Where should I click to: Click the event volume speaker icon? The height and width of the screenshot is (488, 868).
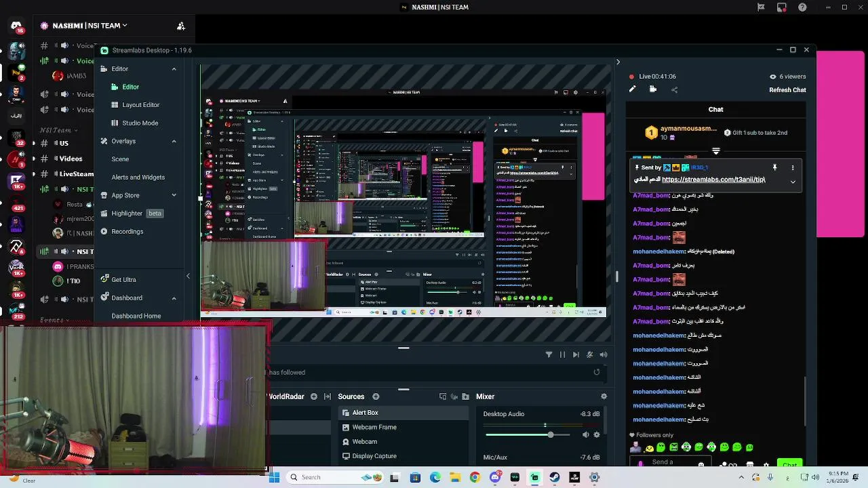604,354
